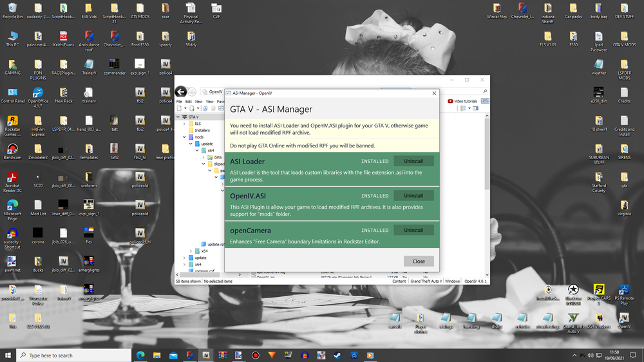Select the Installers folder in the tree
Viewport: 644px width, 362px height.
click(x=199, y=130)
